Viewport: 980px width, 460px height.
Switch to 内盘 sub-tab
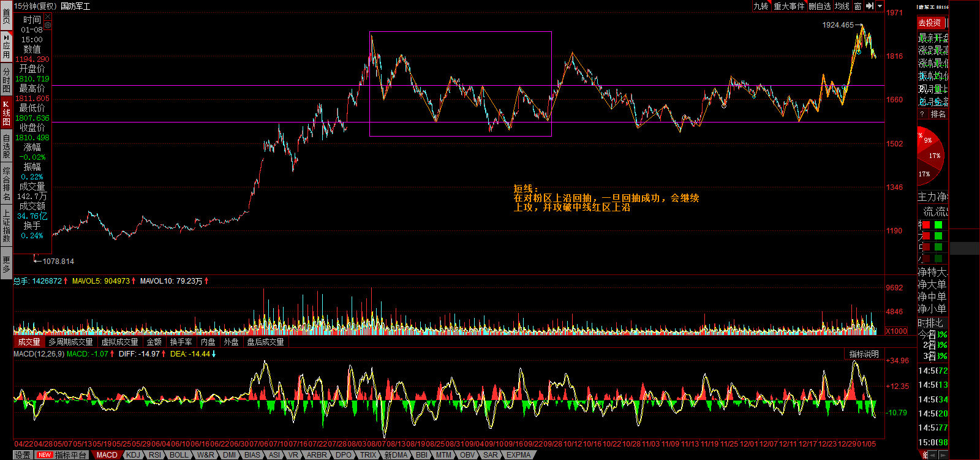pos(208,342)
